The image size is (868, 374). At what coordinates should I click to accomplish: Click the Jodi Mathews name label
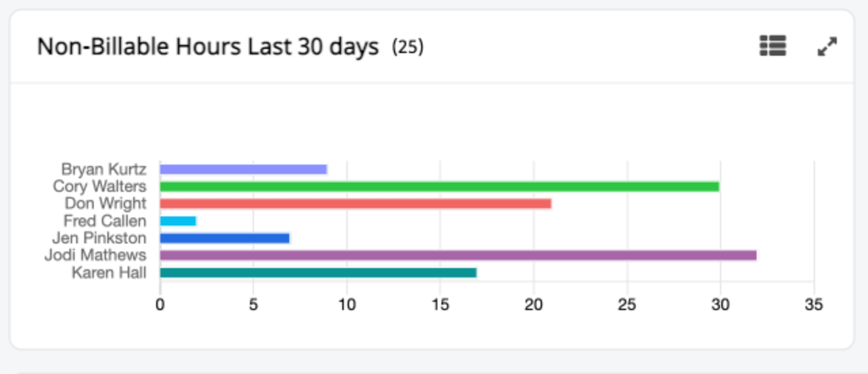point(95,255)
